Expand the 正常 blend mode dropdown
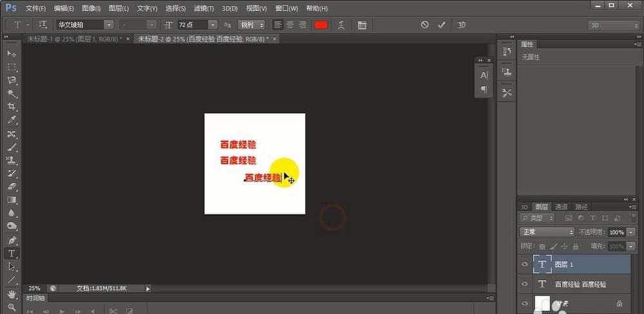The height and width of the screenshot is (314, 644). point(547,232)
